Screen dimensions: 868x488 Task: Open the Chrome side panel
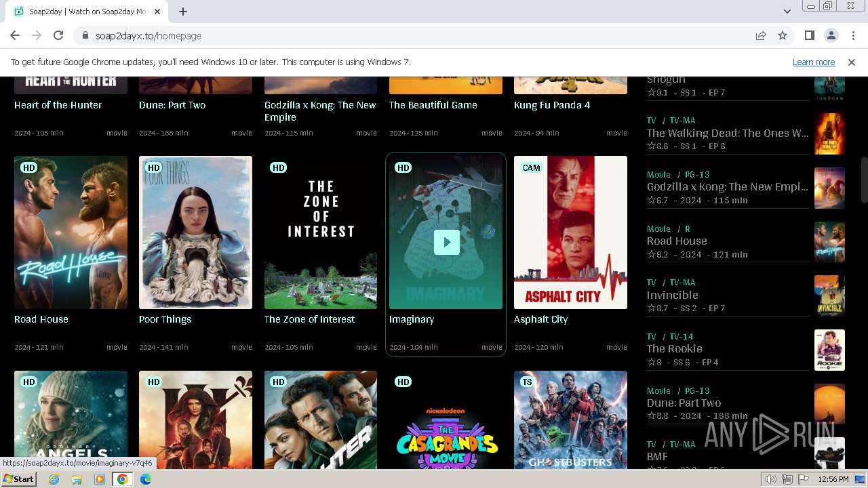[x=809, y=35]
